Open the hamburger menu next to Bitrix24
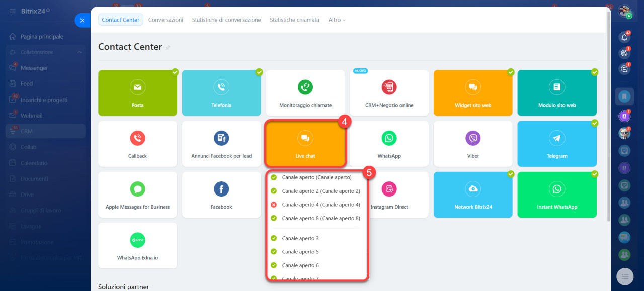Image resolution: width=644 pixels, height=291 pixels. click(x=13, y=11)
